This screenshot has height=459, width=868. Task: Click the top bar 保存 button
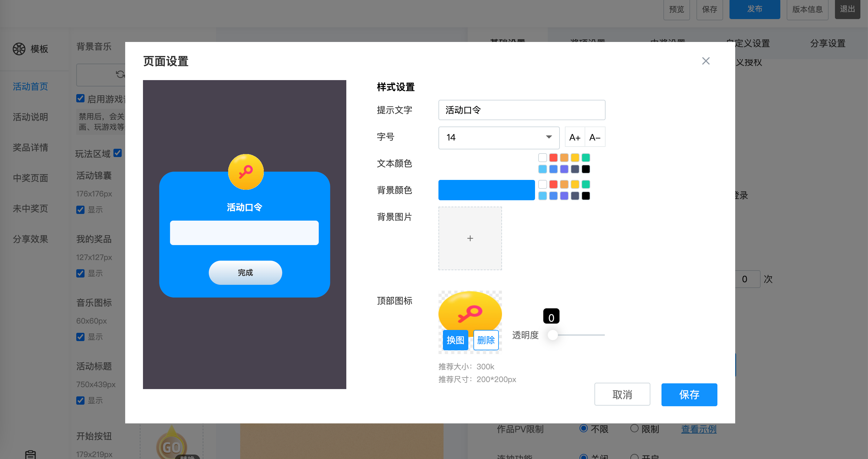coord(710,10)
